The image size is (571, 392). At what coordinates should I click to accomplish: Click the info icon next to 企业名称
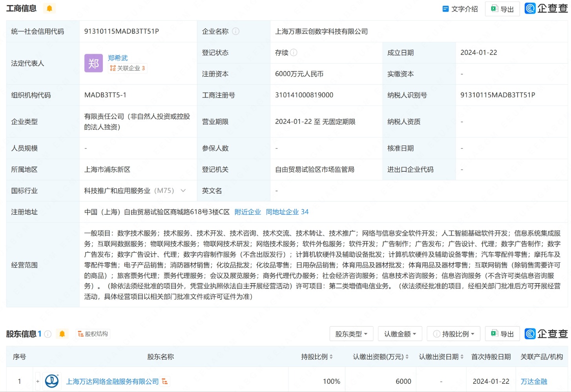pos(235,31)
